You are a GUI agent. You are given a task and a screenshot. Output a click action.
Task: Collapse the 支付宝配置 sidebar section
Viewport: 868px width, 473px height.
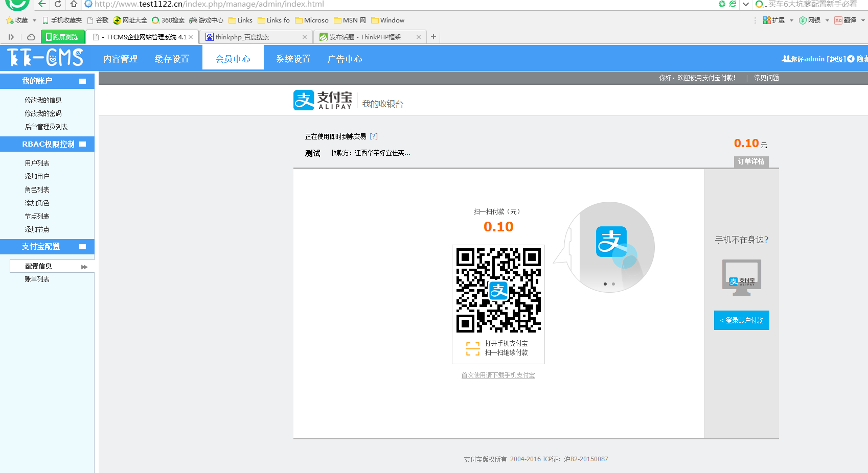click(x=82, y=247)
